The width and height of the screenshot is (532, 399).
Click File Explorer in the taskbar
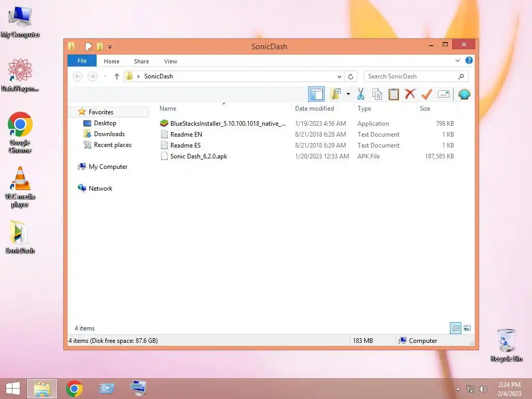click(42, 389)
